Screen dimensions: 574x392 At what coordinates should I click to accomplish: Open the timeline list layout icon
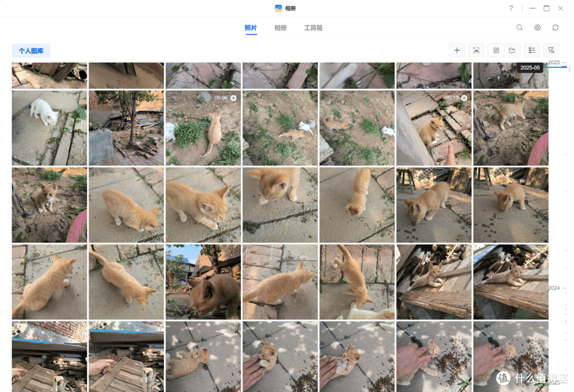coord(532,51)
